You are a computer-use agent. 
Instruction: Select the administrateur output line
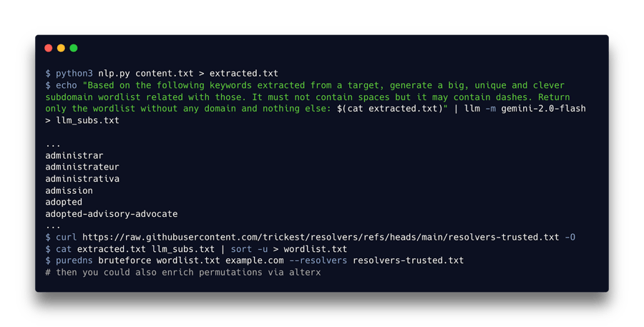(x=82, y=167)
